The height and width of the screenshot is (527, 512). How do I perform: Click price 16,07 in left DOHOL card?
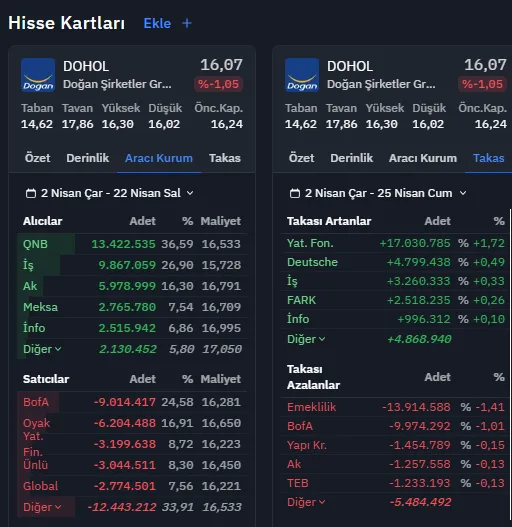(x=221, y=65)
